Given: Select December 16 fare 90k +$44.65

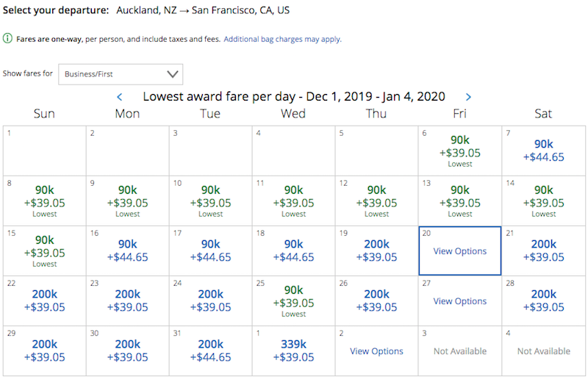Looking at the screenshot, I should pyautogui.click(x=127, y=250).
